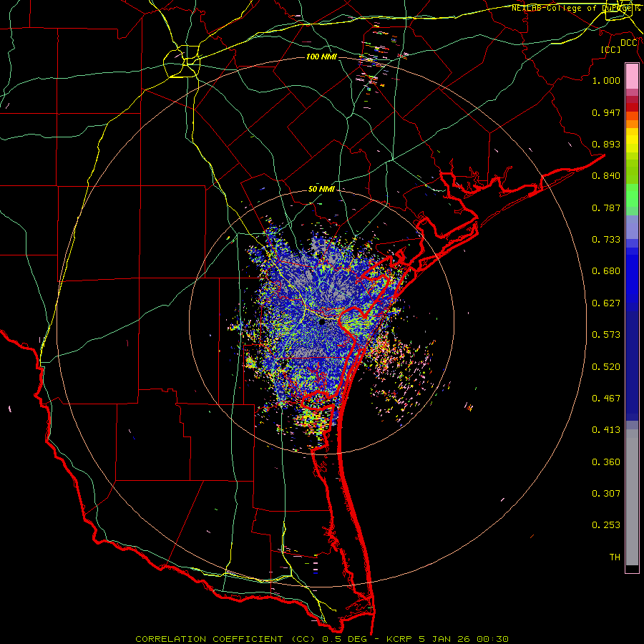Click the 0.840 scale value
This screenshot has height=644, width=644.
(606, 176)
